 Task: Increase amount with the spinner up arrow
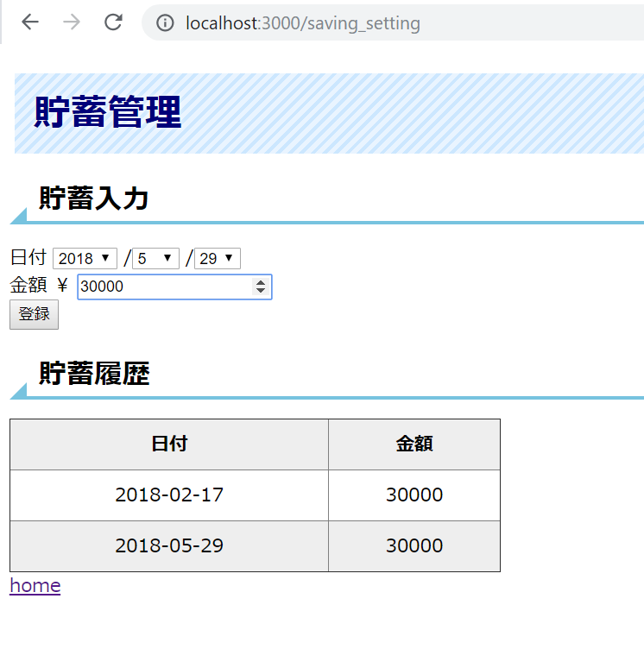coord(261,282)
